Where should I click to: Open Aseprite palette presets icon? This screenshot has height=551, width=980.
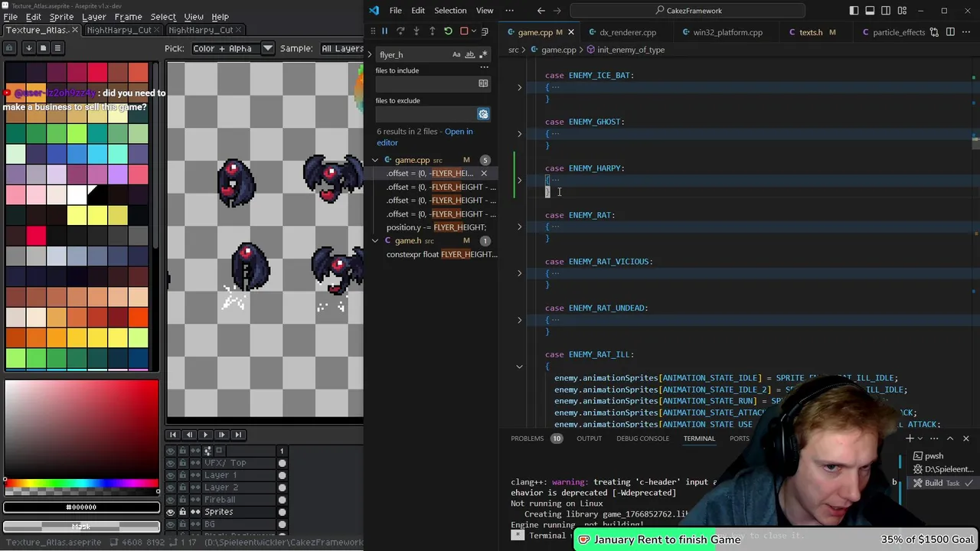[x=43, y=47]
